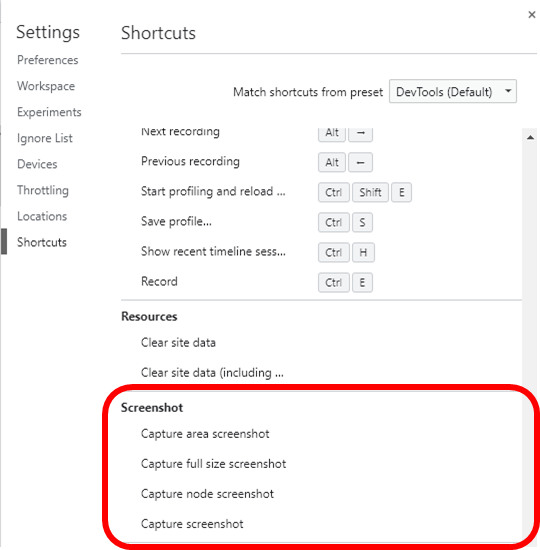This screenshot has width=540, height=550.
Task: Click the Capture screenshot shortcut row
Action: pos(321,524)
